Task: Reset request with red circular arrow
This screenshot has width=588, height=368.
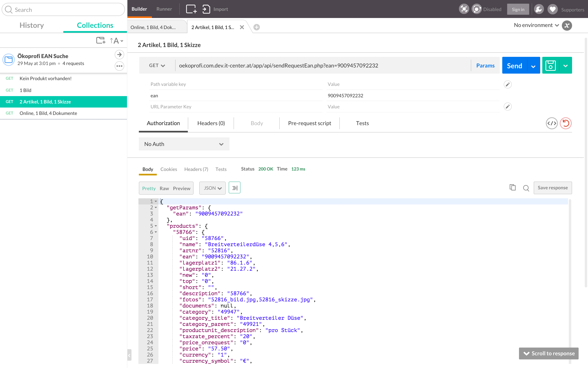Action: tap(566, 123)
